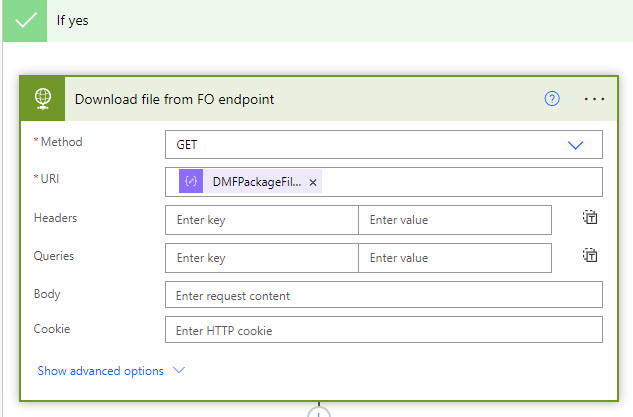Focus the Queries 'Enter key' field
The height and width of the screenshot is (417, 633).
(x=261, y=258)
